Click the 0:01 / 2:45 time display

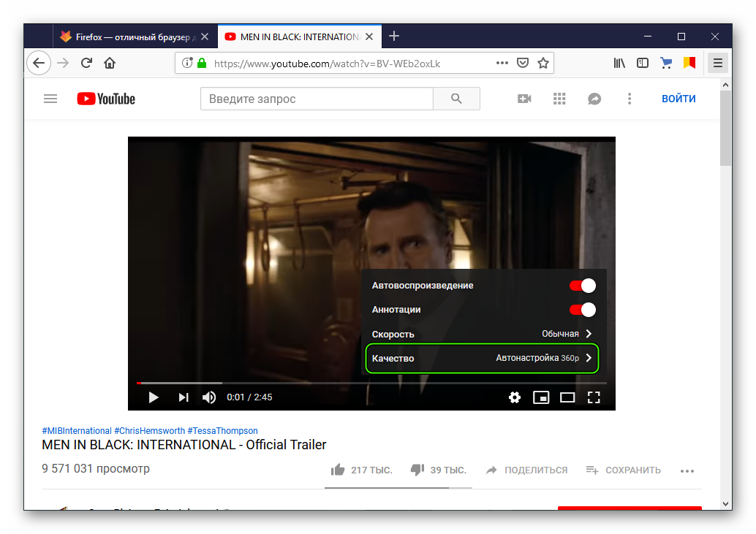pyautogui.click(x=250, y=397)
